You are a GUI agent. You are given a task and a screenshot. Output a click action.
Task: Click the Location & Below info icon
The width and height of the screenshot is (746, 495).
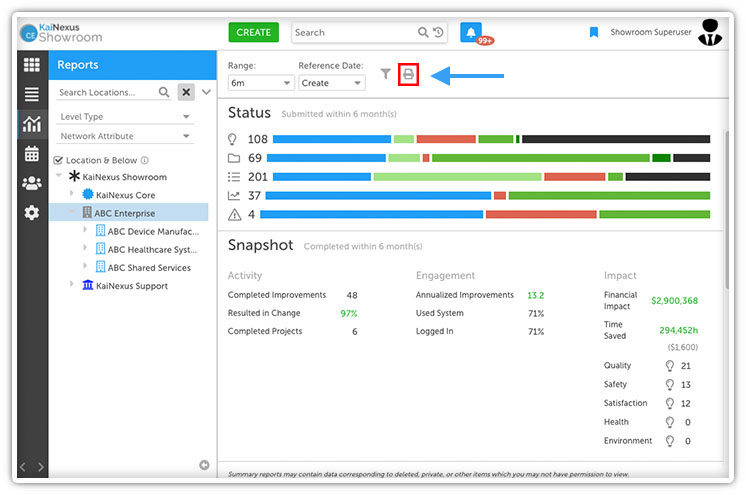click(145, 160)
